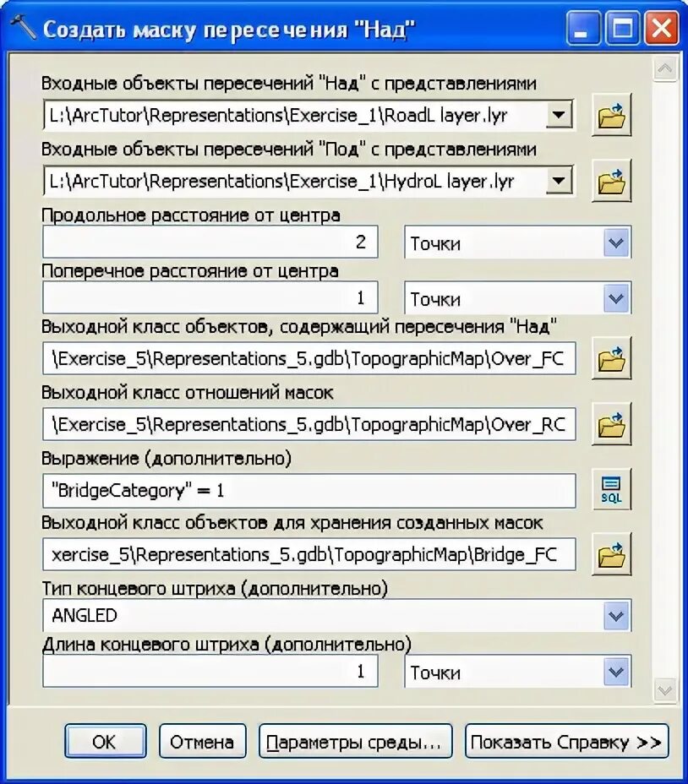Open the ANGLED wing type dropdown
This screenshot has height=784, width=688.
click(x=616, y=615)
